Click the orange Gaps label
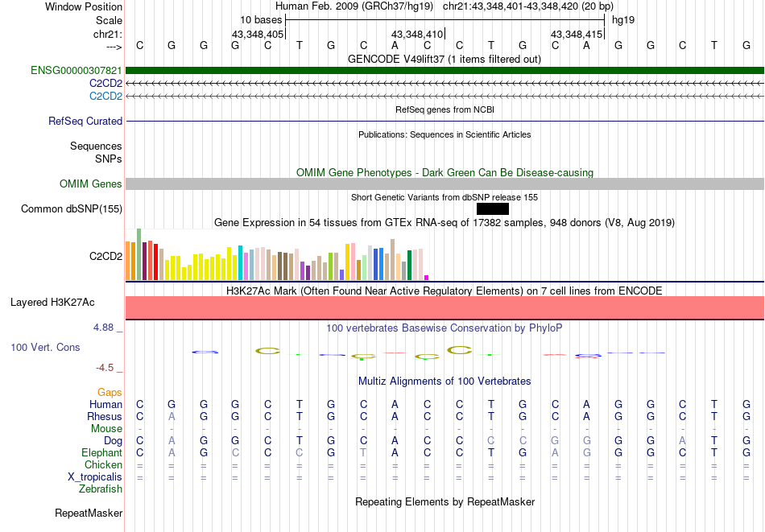This screenshot has height=532, width=765. (110, 392)
